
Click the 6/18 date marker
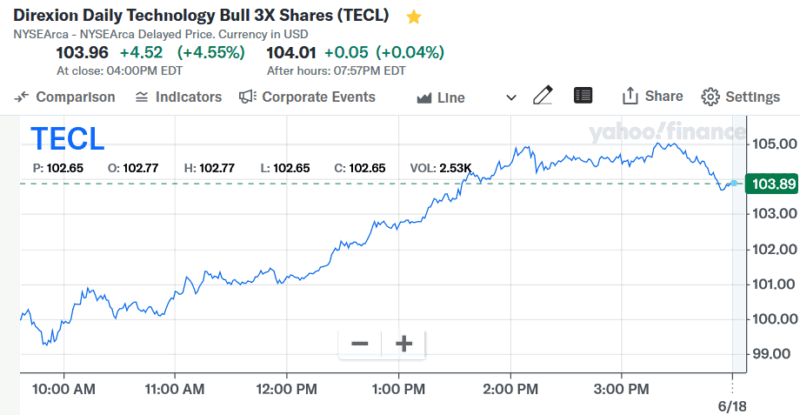tap(733, 404)
